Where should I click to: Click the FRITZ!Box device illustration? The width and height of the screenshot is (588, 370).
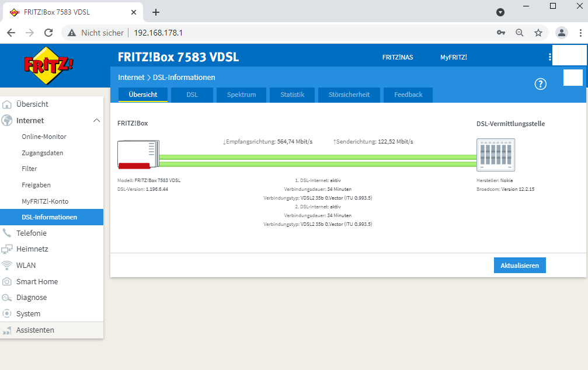(x=138, y=154)
